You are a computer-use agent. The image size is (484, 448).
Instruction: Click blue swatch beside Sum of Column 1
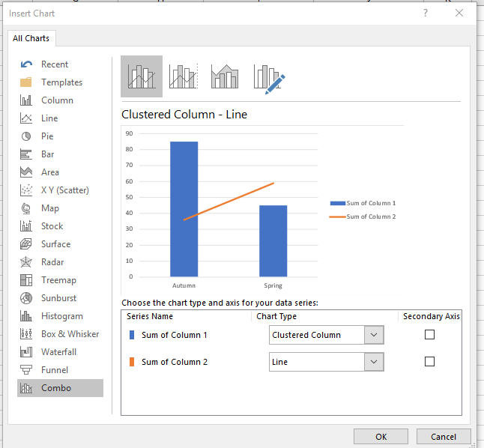click(x=132, y=335)
